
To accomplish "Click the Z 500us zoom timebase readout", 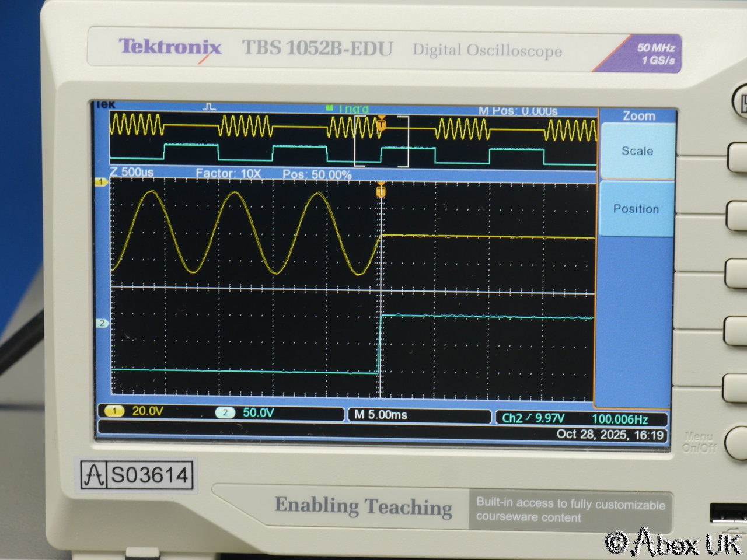I will 132,173.
